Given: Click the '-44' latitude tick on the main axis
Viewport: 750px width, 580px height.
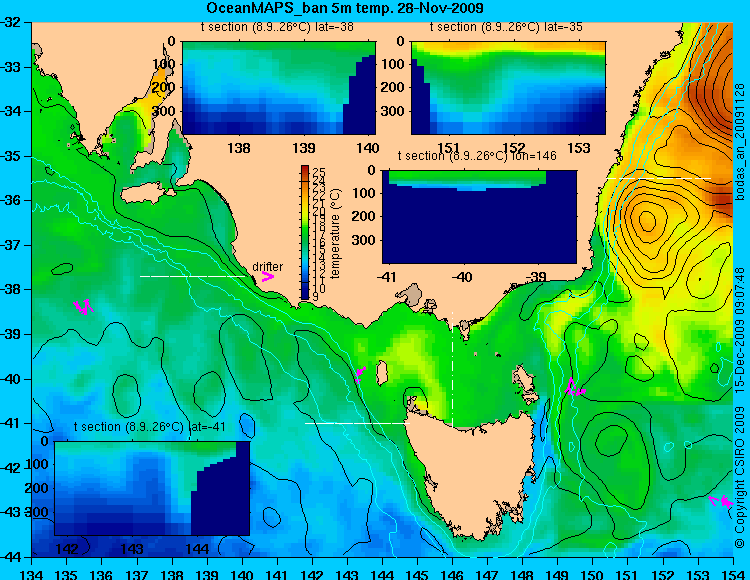Looking at the screenshot, I should click(x=11, y=557).
